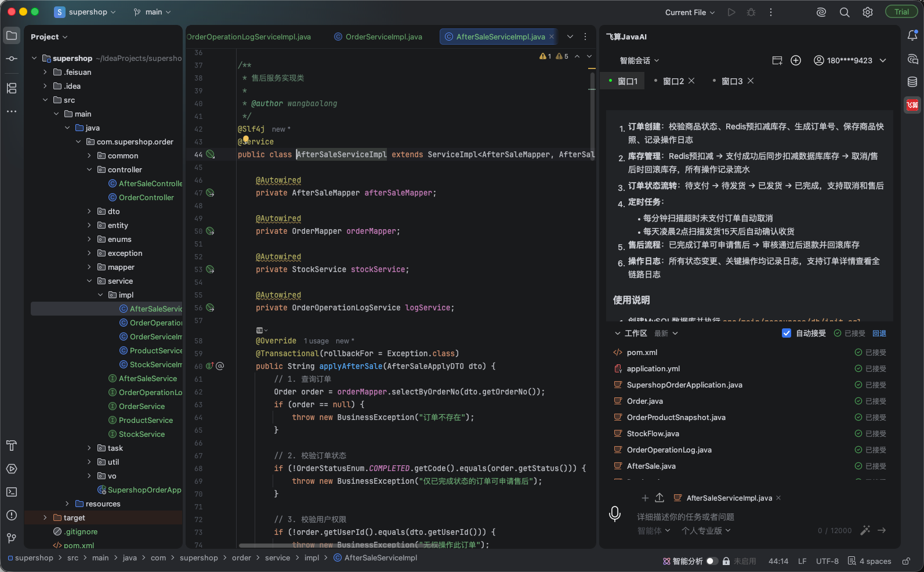Image resolution: width=924 pixels, height=572 pixels.
Task: Open the Services tool window
Action: [12, 469]
